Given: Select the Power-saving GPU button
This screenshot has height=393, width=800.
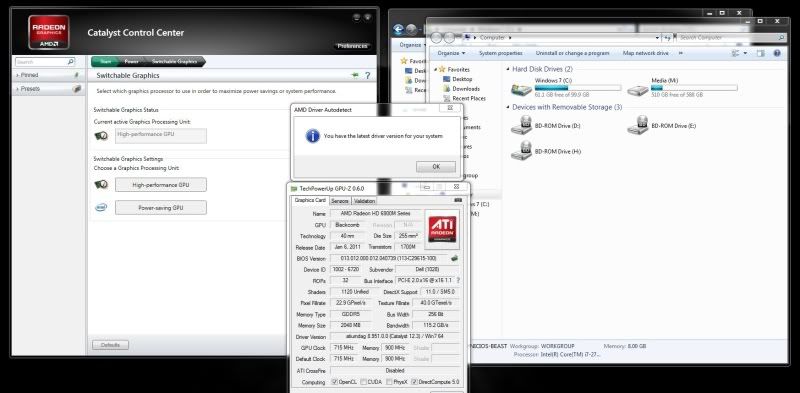Looking at the screenshot, I should coord(161,208).
